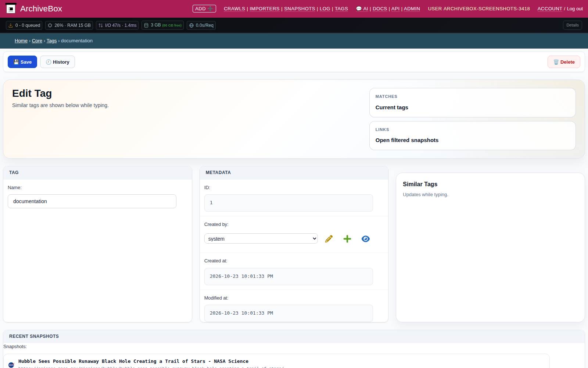588x368 pixels.
Task: Open filtered snapshots link
Action: coord(407,140)
